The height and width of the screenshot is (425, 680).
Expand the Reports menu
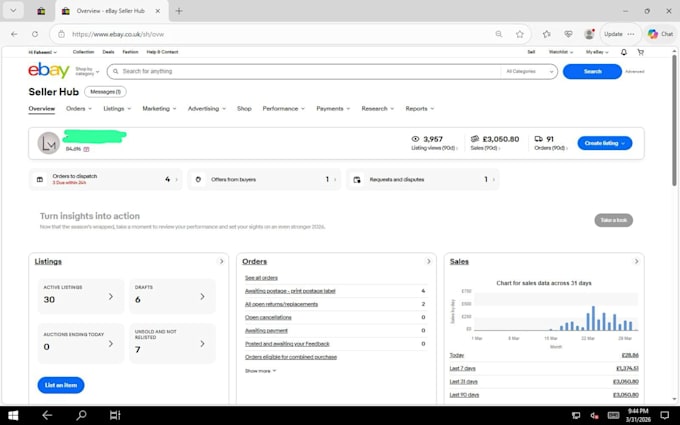coord(420,109)
